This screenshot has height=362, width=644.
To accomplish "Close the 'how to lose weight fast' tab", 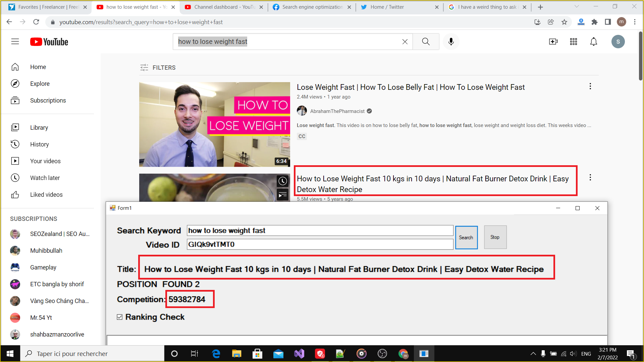I will [x=173, y=7].
